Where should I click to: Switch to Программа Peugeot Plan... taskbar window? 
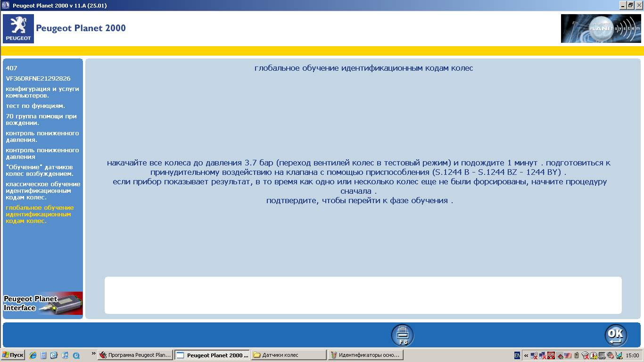pos(135,355)
